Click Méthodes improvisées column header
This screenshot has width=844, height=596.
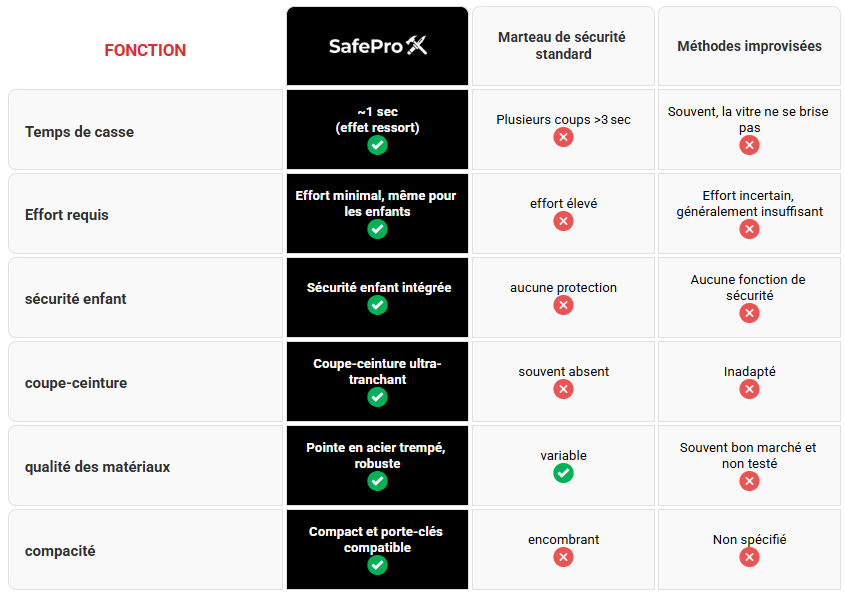point(749,46)
